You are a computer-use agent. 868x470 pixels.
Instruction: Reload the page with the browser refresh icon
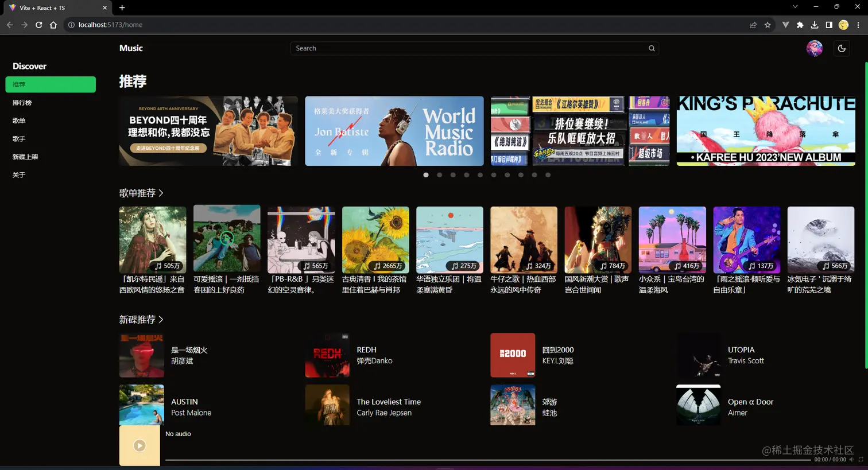click(x=39, y=25)
